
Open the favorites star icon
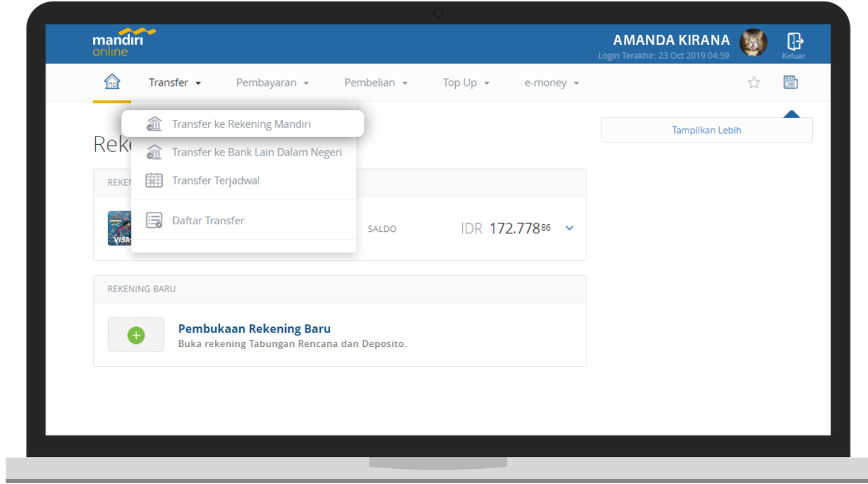(x=754, y=83)
